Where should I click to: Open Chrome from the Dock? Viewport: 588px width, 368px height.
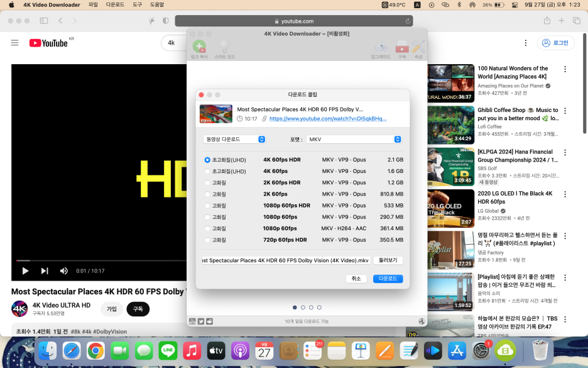95,351
